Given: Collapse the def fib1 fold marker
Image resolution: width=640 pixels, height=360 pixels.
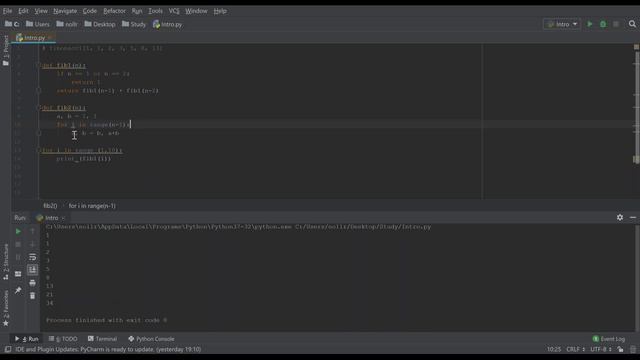Looking at the screenshot, I should tap(39, 65).
